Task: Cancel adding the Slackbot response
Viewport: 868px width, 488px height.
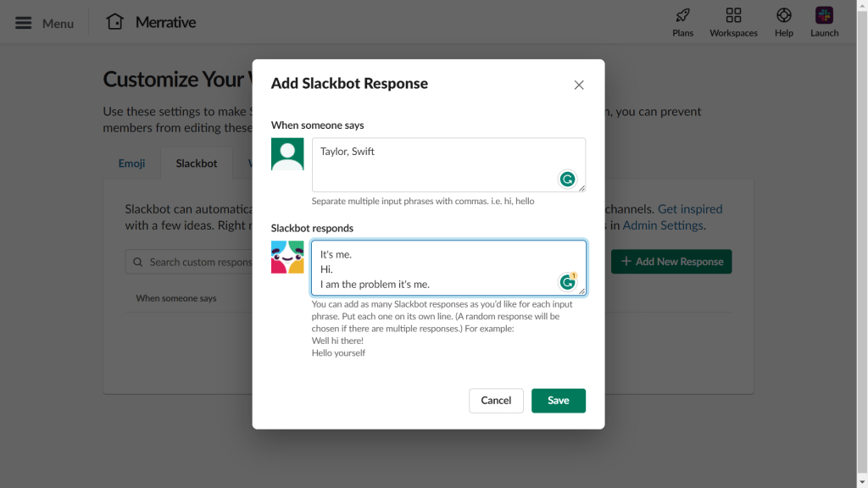Action: tap(496, 400)
